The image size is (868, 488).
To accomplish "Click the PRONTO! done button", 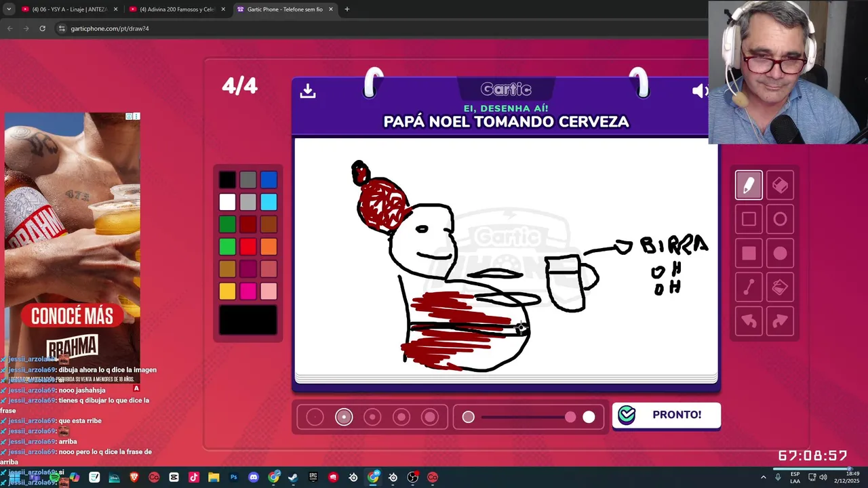I will pos(667,415).
